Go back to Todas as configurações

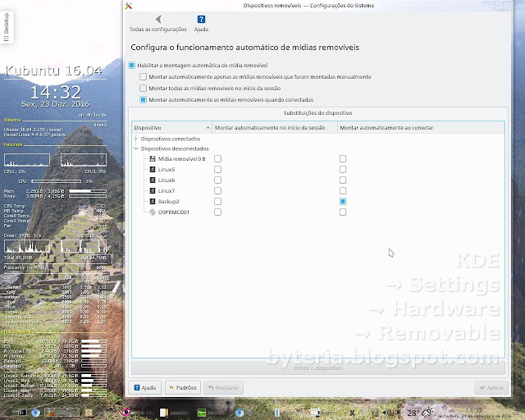(x=157, y=24)
